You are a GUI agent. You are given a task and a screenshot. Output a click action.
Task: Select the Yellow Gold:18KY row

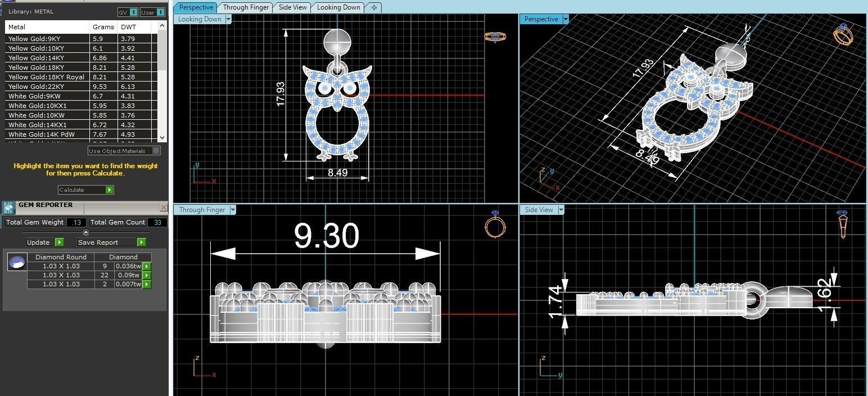(82, 67)
